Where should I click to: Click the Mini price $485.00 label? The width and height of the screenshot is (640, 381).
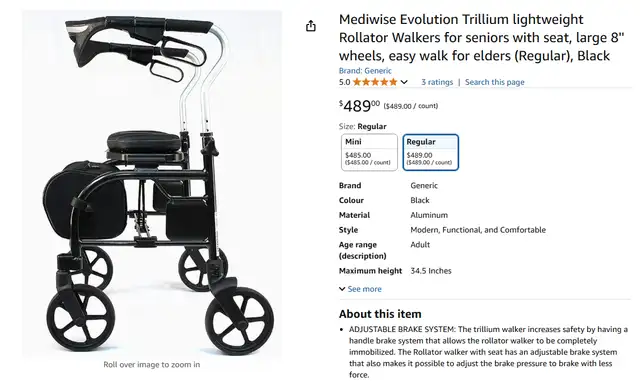click(358, 155)
